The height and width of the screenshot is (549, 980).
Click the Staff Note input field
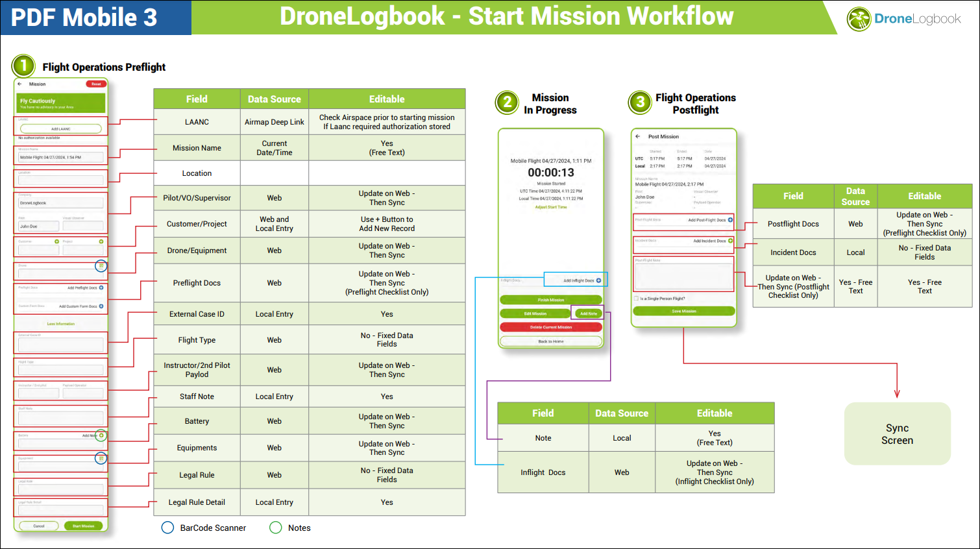61,417
